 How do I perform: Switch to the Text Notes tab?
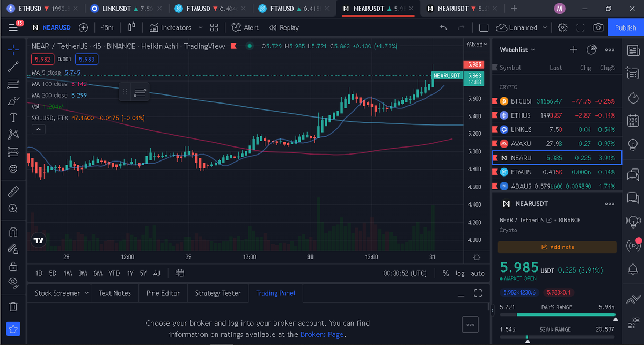coord(114,293)
